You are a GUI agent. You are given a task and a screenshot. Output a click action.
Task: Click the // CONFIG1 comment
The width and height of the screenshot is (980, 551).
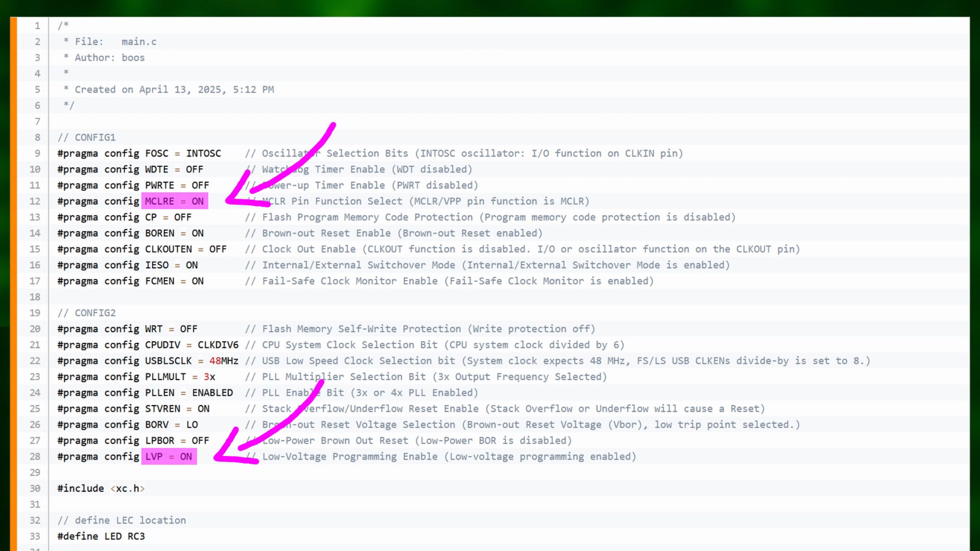(x=87, y=137)
